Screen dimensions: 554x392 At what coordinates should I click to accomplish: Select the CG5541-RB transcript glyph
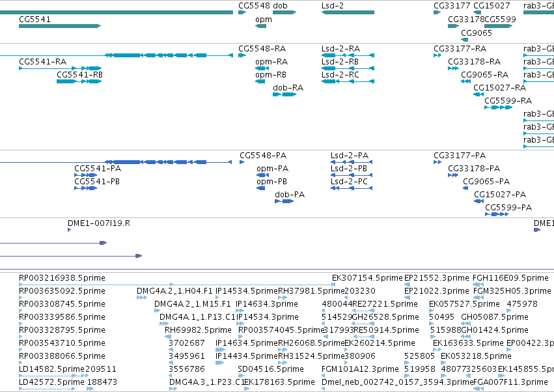79,81
